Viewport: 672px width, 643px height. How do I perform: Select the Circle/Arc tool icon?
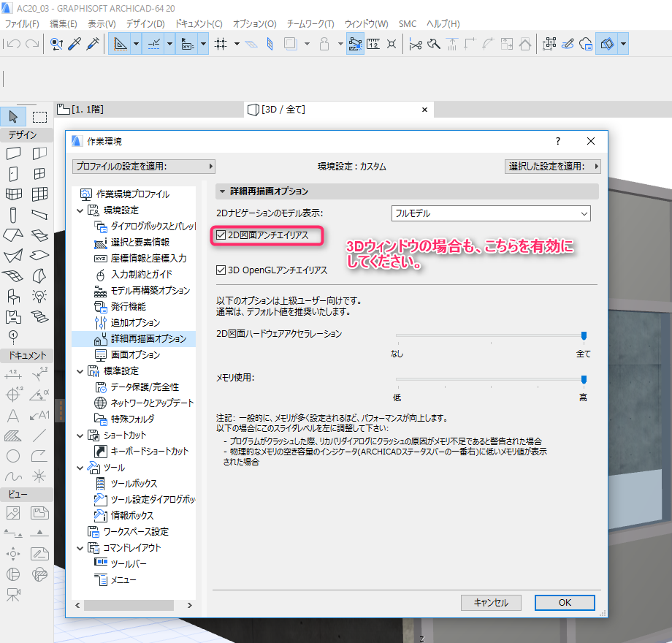click(x=13, y=456)
